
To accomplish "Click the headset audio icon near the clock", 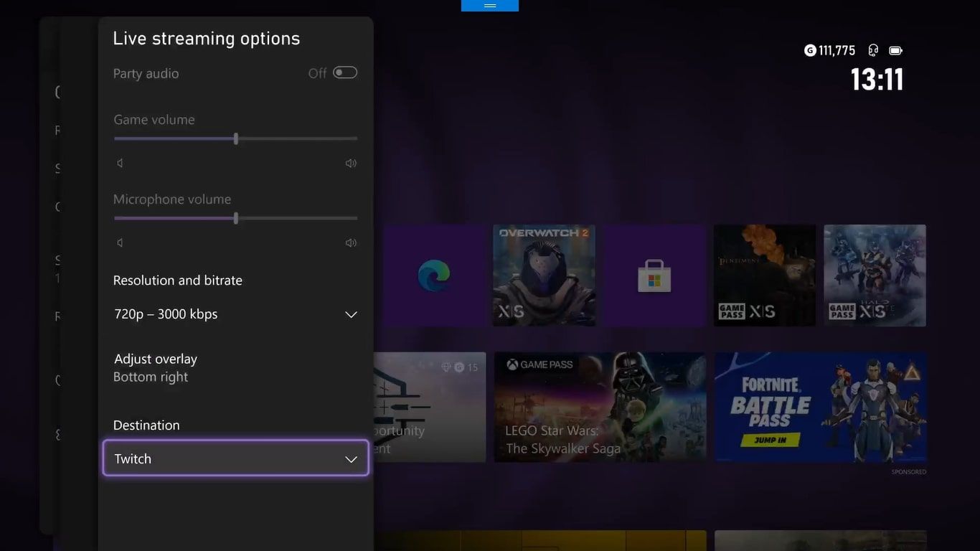I will coord(872,50).
